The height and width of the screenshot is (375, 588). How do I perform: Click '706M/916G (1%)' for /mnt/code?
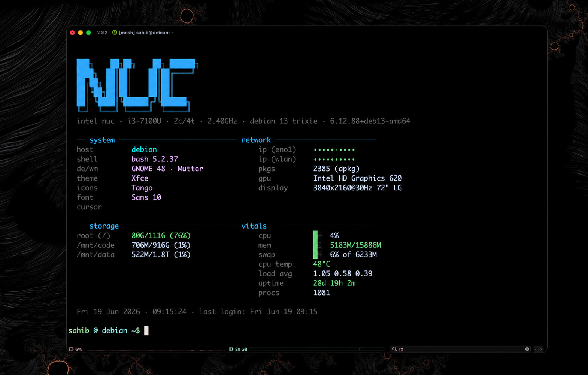[x=161, y=245]
